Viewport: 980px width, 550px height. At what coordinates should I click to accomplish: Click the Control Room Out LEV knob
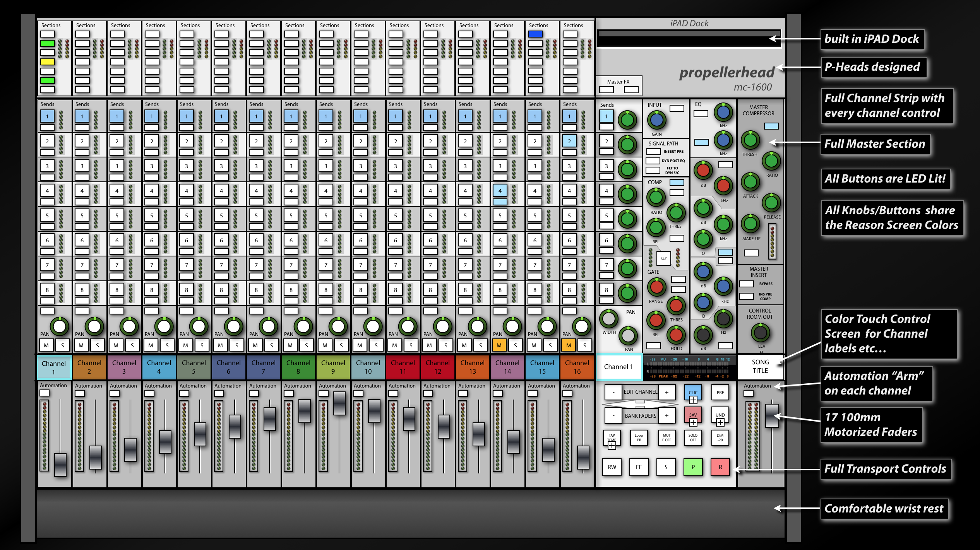(x=760, y=332)
